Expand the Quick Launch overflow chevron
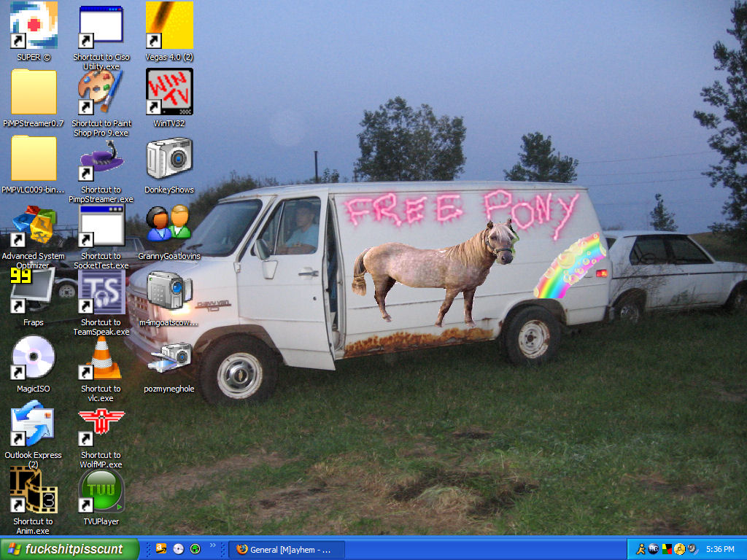Viewport: 747px width, 560px height. click(212, 545)
